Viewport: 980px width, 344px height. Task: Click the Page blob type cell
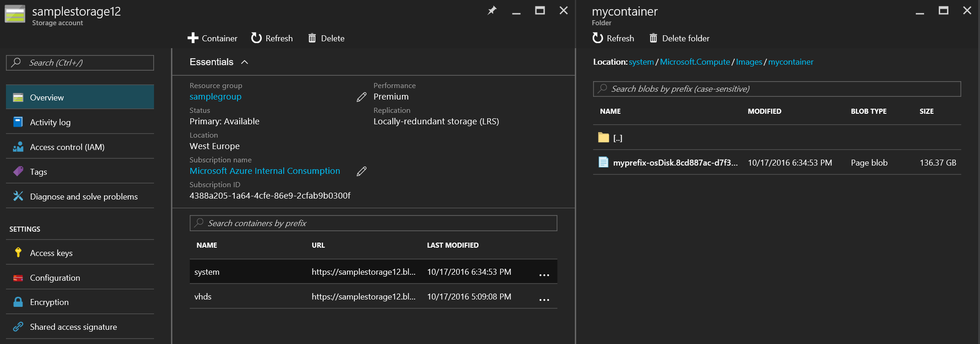point(869,163)
